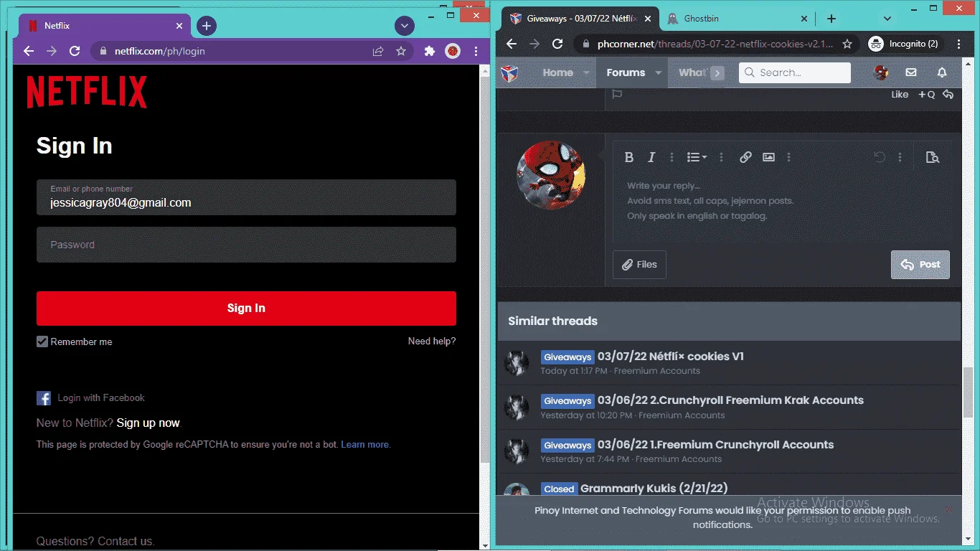Open more text formatting options after italic
This screenshot has height=551, width=980.
672,157
